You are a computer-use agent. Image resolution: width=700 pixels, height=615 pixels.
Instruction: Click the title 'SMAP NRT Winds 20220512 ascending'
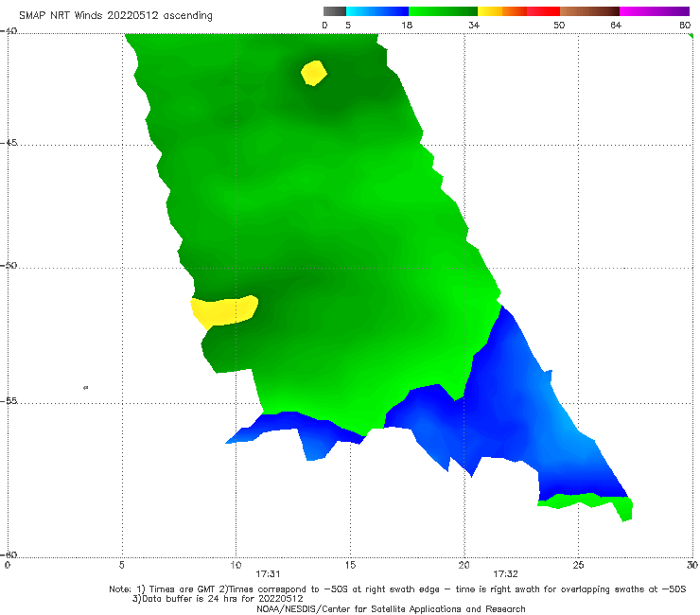(x=115, y=16)
